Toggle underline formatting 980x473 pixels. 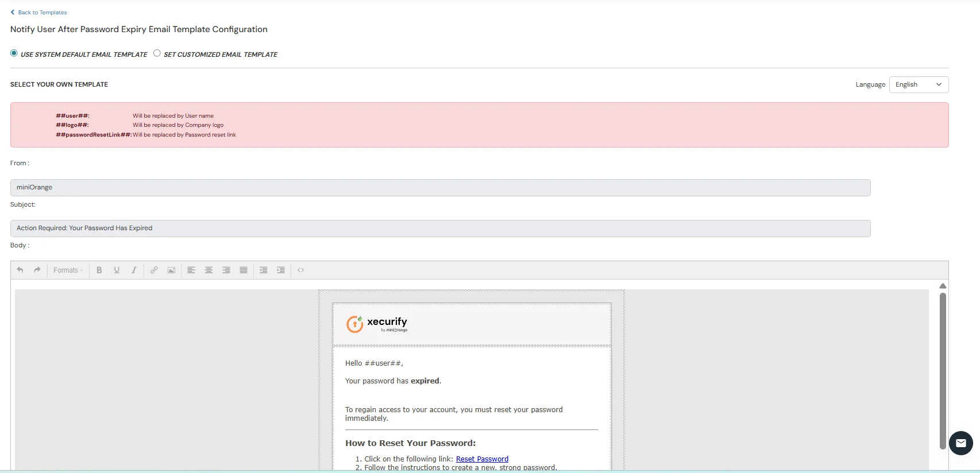point(117,270)
